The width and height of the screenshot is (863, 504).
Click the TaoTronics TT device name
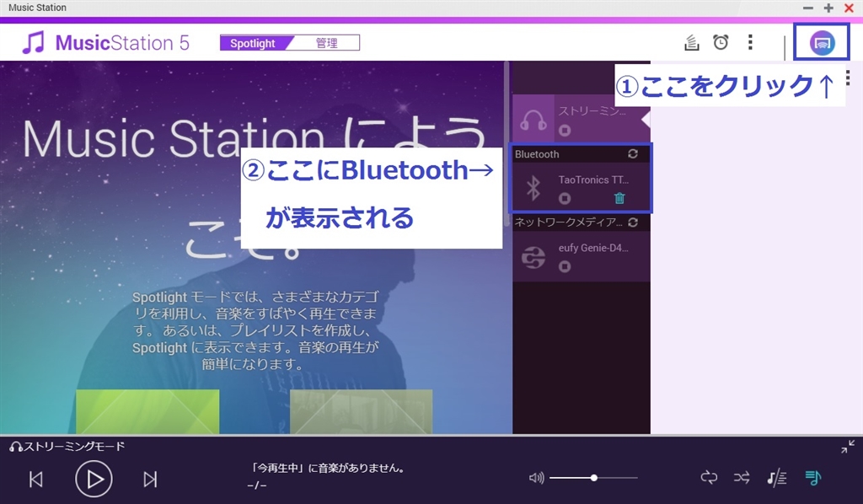click(593, 180)
